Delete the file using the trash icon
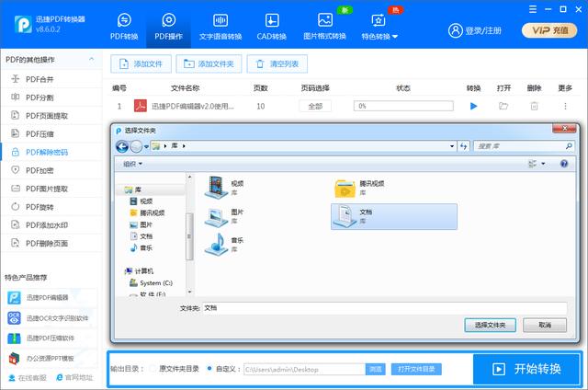Viewport: 588px width, 390px height. tap(534, 107)
